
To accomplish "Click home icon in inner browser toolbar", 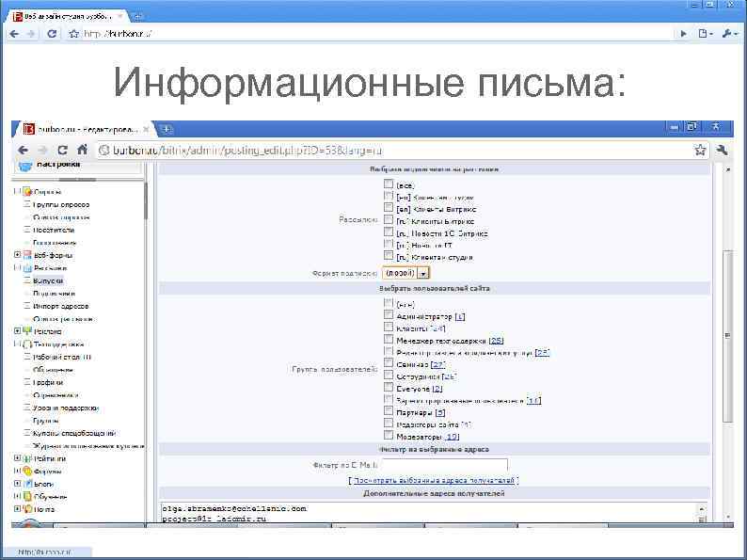I will click(82, 150).
